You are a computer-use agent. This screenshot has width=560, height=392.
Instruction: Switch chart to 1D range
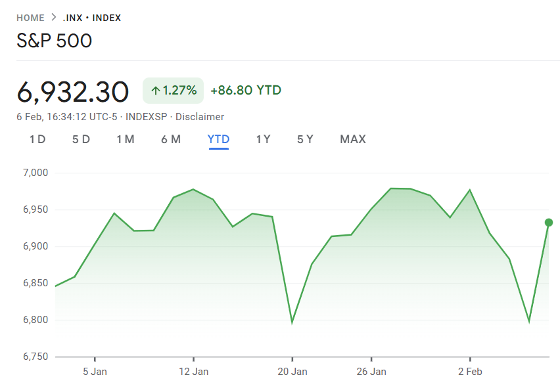(x=37, y=139)
